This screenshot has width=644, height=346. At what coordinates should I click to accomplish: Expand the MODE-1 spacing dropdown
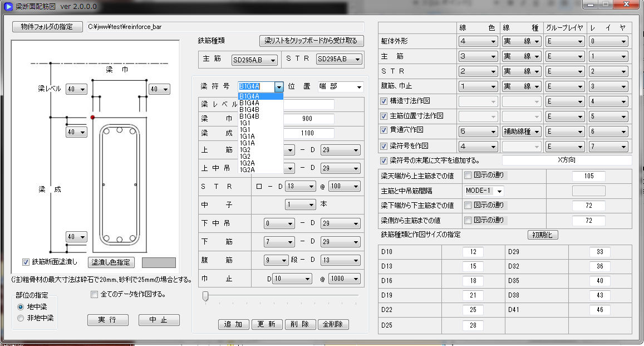point(484,191)
